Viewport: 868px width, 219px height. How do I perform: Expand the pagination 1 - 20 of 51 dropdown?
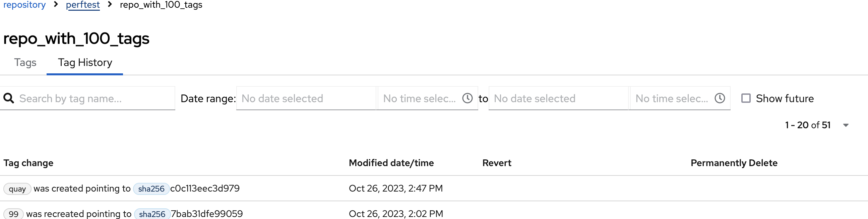pos(846,125)
